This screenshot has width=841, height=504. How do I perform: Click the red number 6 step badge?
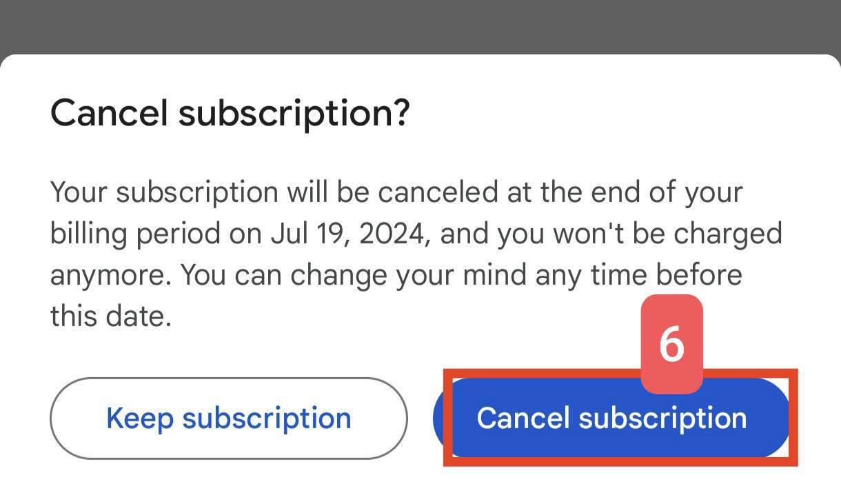pos(671,343)
